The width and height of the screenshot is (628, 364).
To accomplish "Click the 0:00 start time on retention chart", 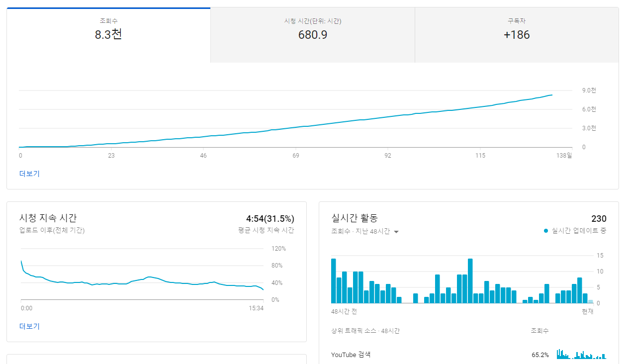I will click(26, 308).
